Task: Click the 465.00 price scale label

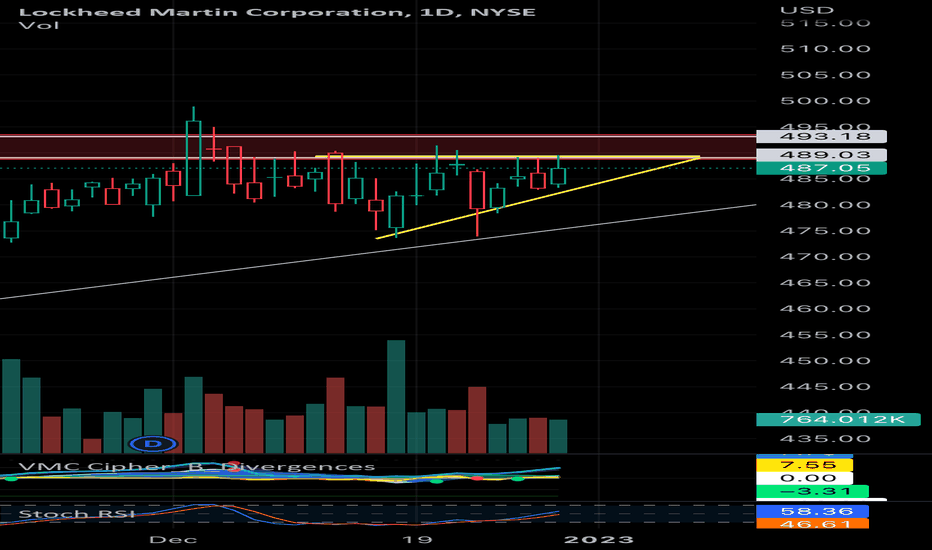Action: click(x=826, y=283)
